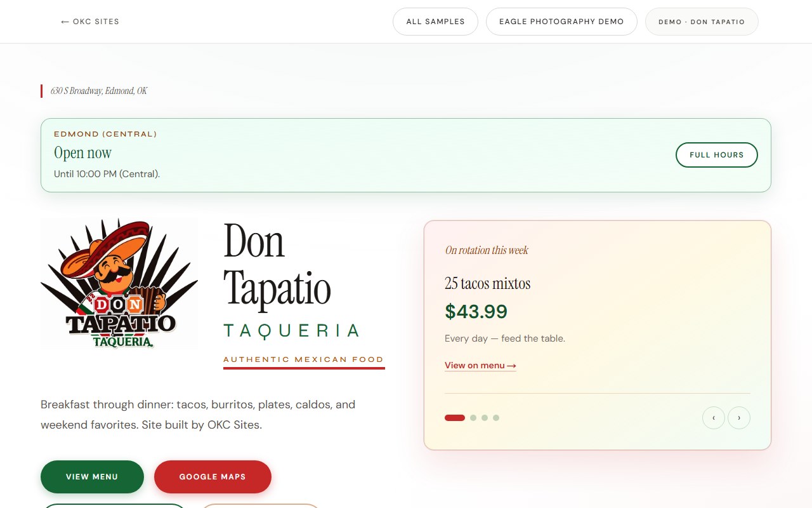Image resolution: width=812 pixels, height=508 pixels.
Task: Open the Eagle Photography Demo
Action: pyautogui.click(x=561, y=22)
